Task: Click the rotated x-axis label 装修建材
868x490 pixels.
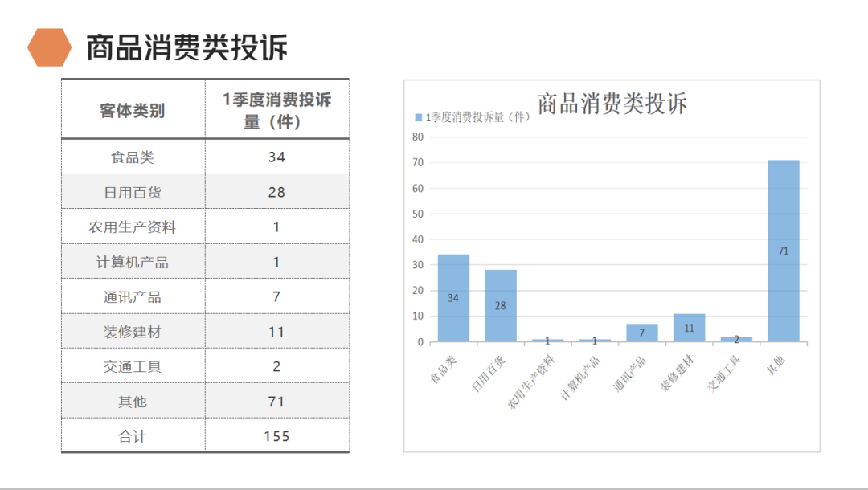Action: pyautogui.click(x=677, y=374)
